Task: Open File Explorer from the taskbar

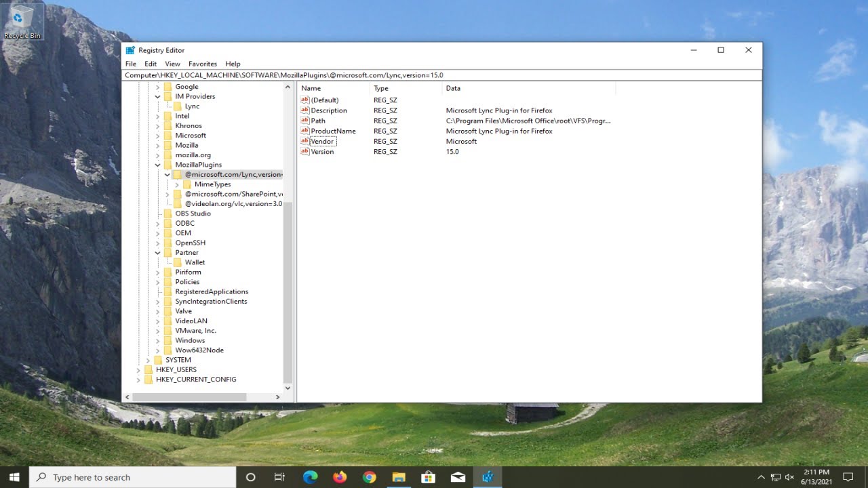Action: [x=399, y=477]
